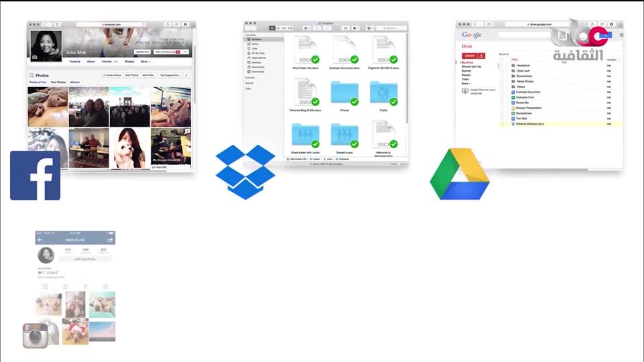Click the share icon in Finder toolbar

317,28
